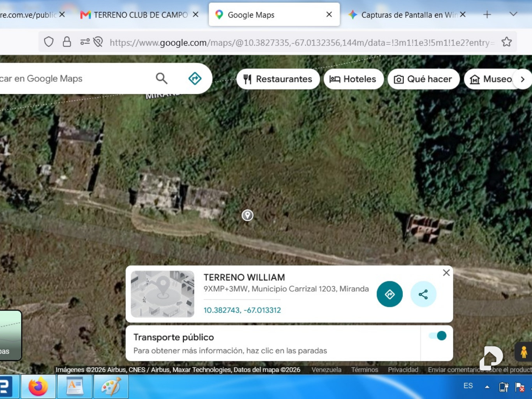Screen dimensions: 532x399
Task: Bookmark this page with the star icon
Action: click(506, 42)
